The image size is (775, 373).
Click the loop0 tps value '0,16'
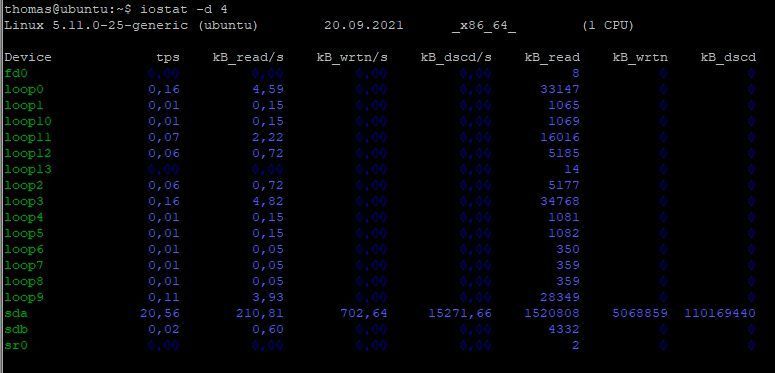(x=164, y=89)
